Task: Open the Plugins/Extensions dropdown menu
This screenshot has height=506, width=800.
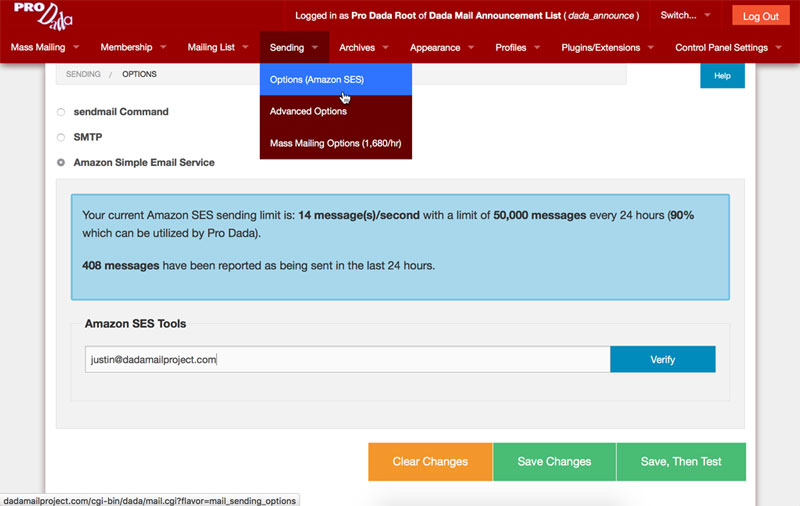Action: click(607, 47)
